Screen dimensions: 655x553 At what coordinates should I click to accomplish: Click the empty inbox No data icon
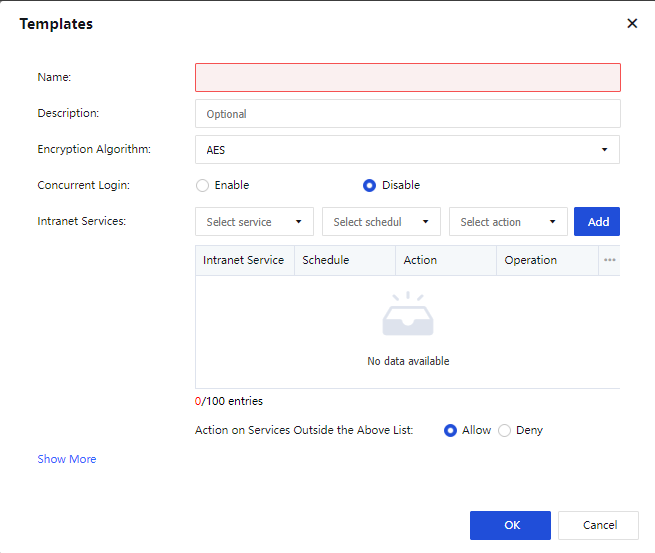coord(408,315)
